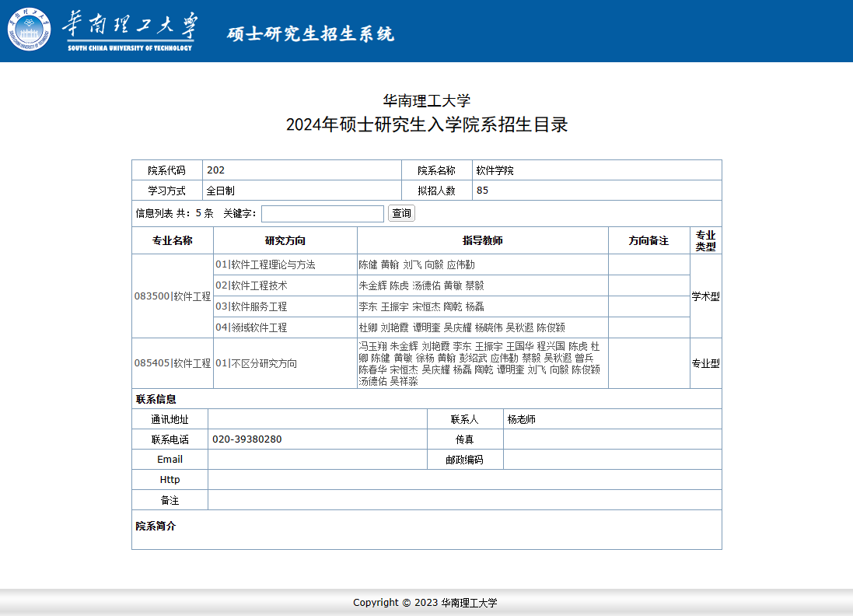Focus the 关键字 search input field
Viewport: 853px width, 616px height.
[323, 213]
